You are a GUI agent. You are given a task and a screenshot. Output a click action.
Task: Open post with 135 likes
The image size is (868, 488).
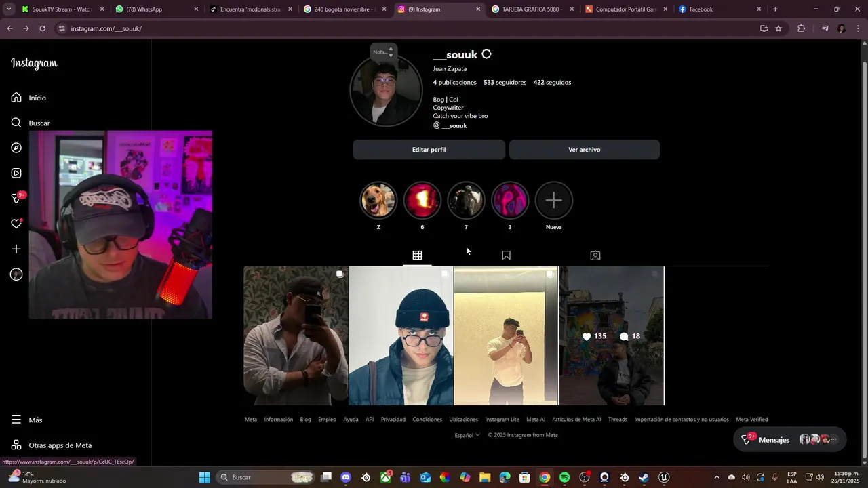pyautogui.click(x=611, y=336)
